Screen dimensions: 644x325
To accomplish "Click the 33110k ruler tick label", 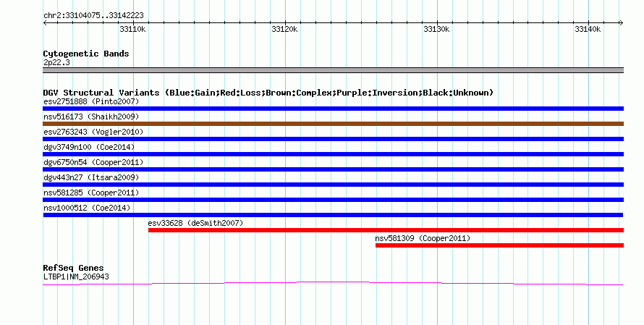I will (x=132, y=29).
